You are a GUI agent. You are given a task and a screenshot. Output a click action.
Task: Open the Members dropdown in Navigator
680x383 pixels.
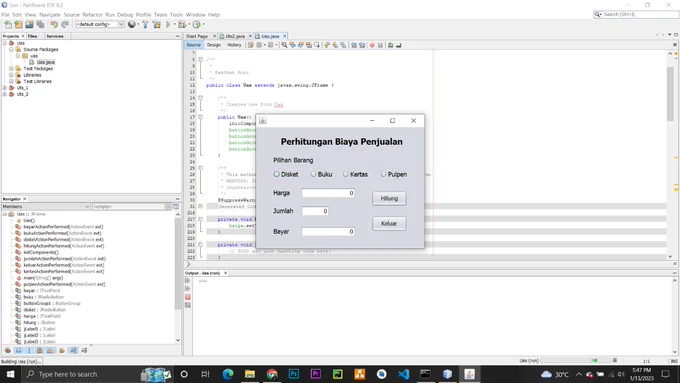46,206
